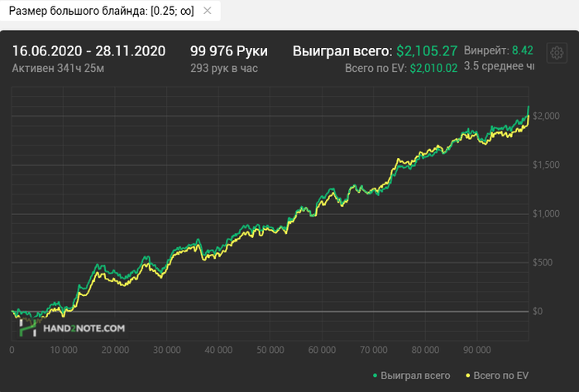Click the date range 16.06.2020 - 28.11.2020
This screenshot has height=392, width=579.
tap(89, 51)
